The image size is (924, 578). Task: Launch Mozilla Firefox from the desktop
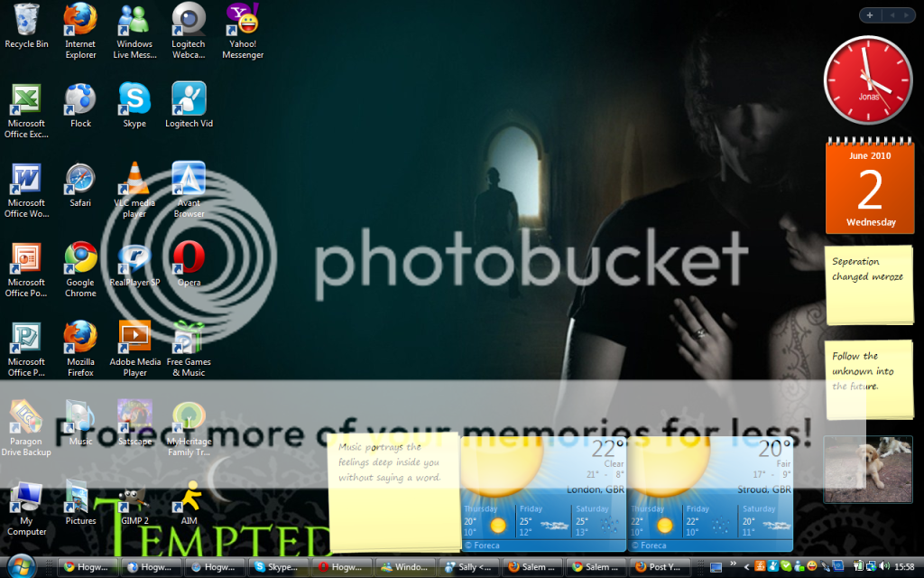click(x=80, y=350)
